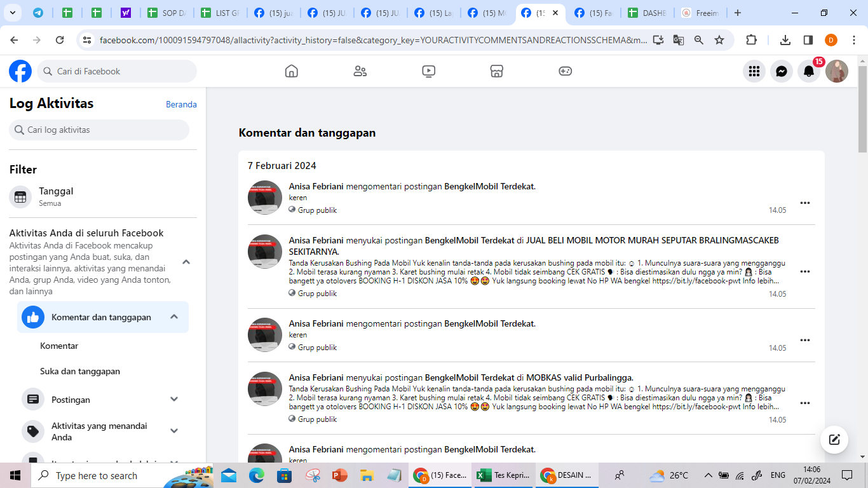868x488 pixels.
Task: Open the Friends icon in top navigation
Action: (360, 71)
